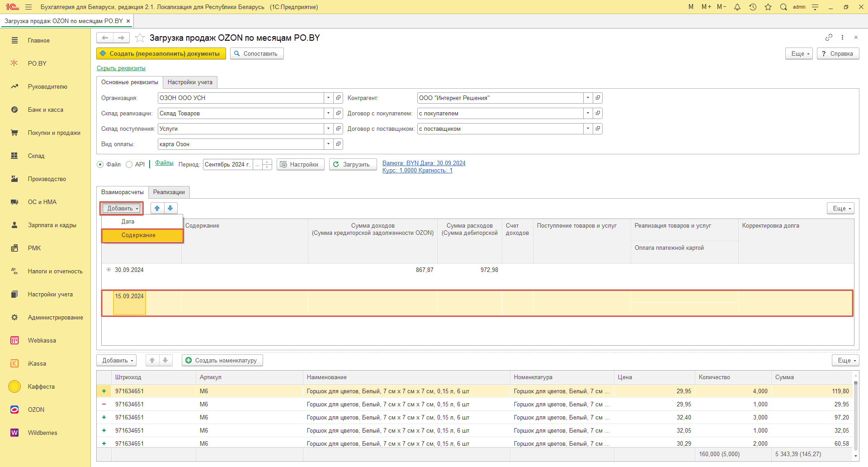Open Договор с поставщиком record icon
The height and width of the screenshot is (467, 868).
(598, 129)
